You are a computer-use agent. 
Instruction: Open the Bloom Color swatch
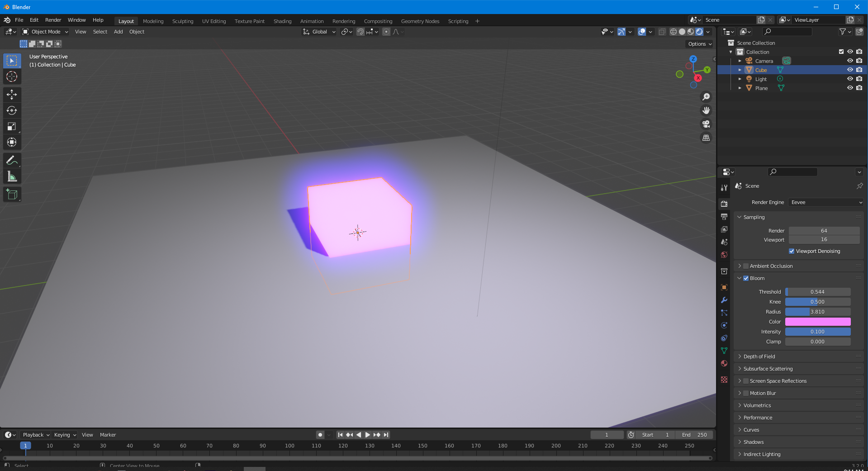point(817,322)
